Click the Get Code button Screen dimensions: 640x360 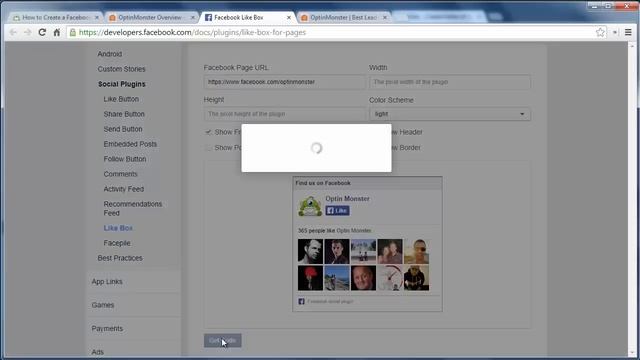click(222, 340)
